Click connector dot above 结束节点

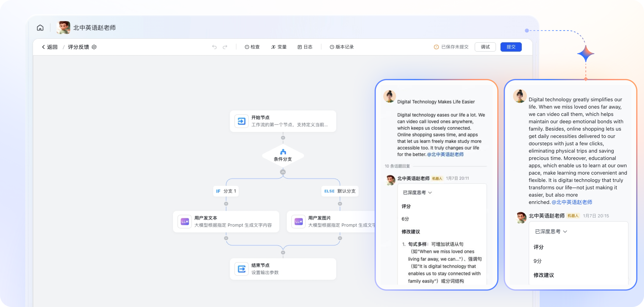pyautogui.click(x=283, y=253)
